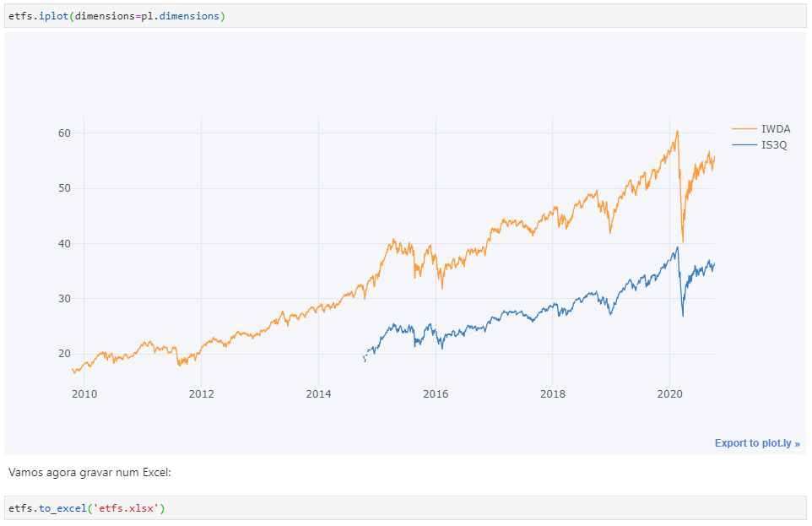The image size is (812, 526).
Task: Click the blue IS3Q legend line swatch
Action: click(x=744, y=145)
